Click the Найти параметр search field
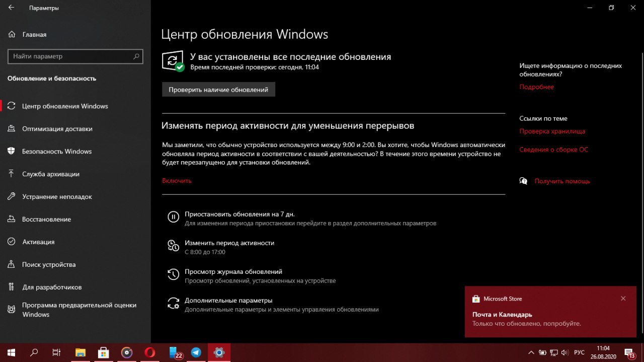The height and width of the screenshot is (362, 644). 75,56
